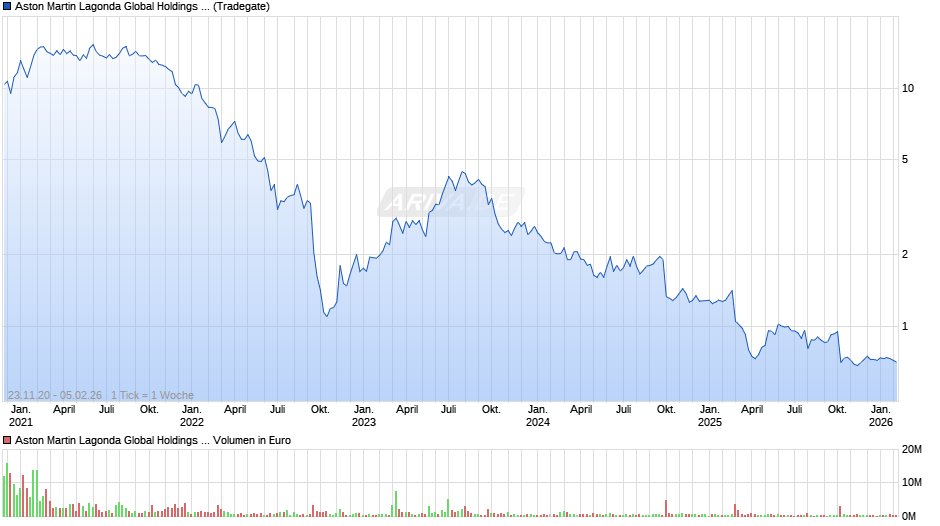Click the volume axis label '20M'

tap(912, 449)
